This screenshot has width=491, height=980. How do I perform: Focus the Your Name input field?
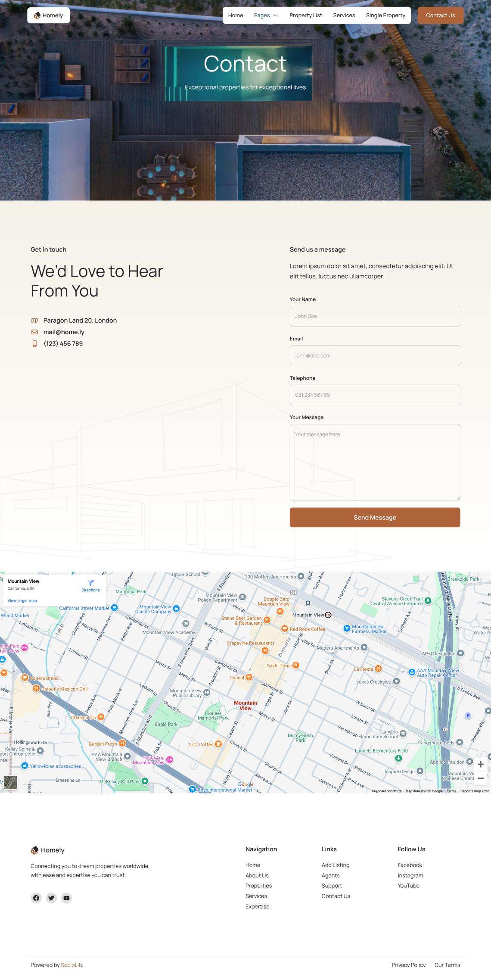pos(375,316)
